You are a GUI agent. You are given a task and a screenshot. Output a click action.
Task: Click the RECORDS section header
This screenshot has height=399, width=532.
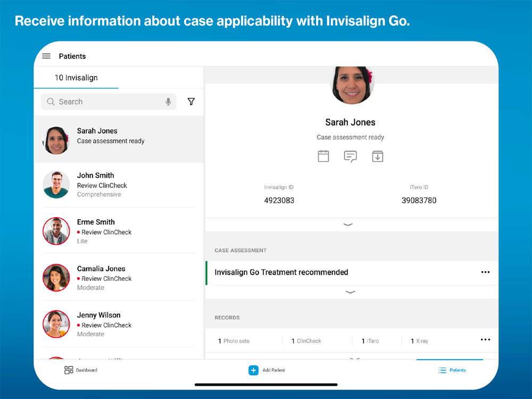(227, 318)
